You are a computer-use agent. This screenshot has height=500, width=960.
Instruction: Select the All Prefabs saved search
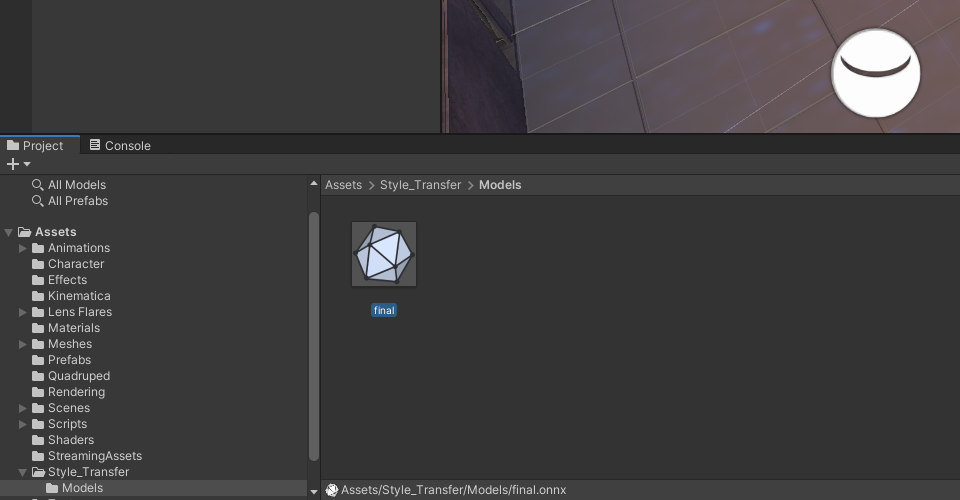[x=78, y=201]
